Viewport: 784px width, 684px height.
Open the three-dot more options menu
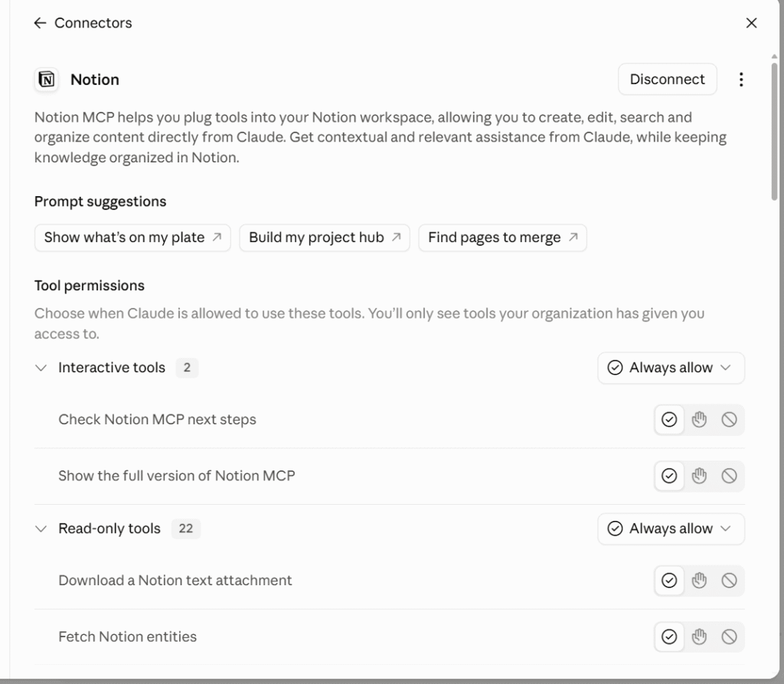point(741,80)
